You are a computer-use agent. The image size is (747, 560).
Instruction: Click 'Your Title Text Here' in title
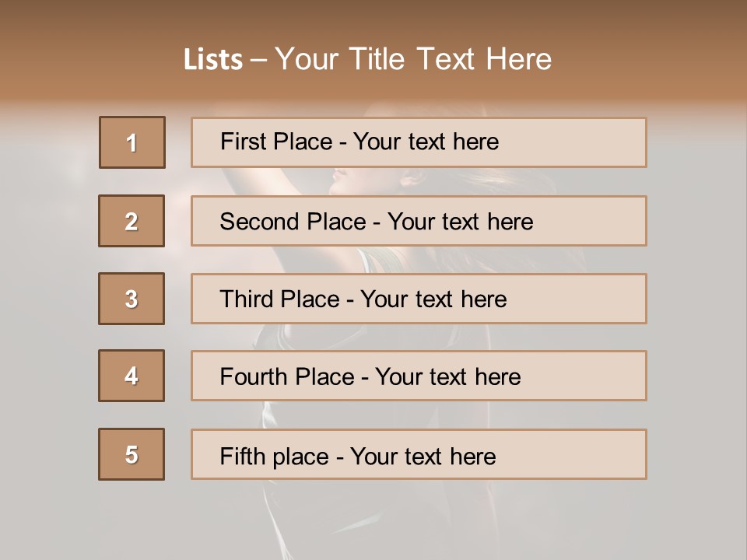pos(413,59)
